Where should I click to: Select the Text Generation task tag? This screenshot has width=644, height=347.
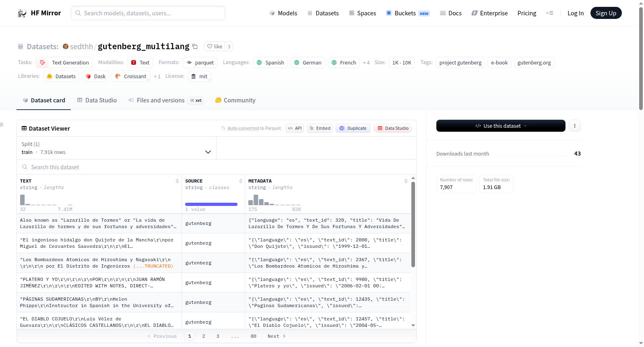coord(64,62)
